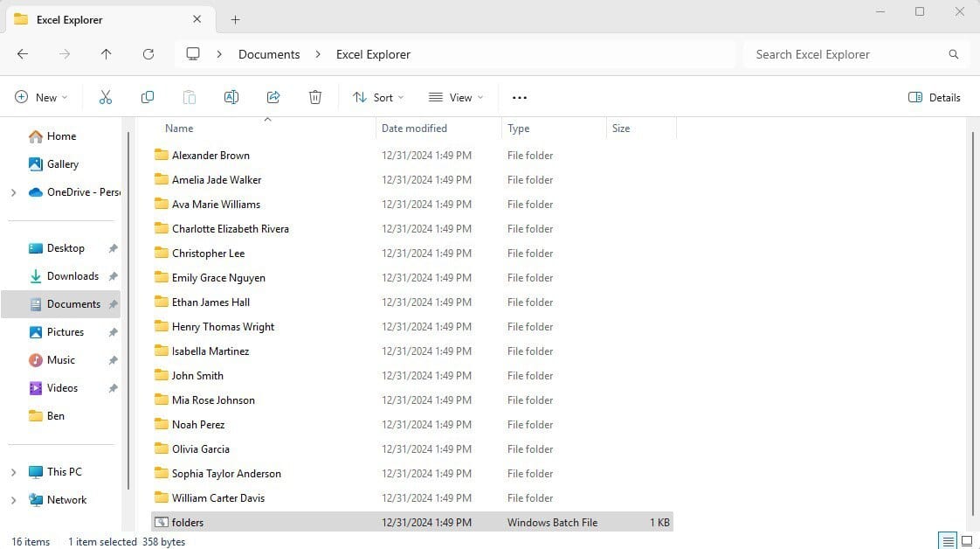
Task: Switch to large thumbnails view in status bar
Action: pos(967,541)
